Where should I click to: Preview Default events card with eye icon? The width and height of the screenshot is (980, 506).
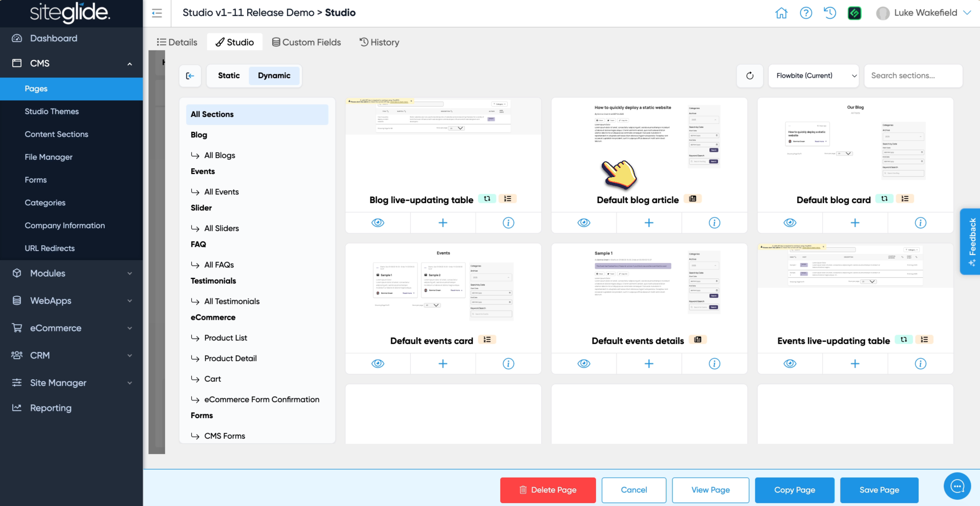377,364
